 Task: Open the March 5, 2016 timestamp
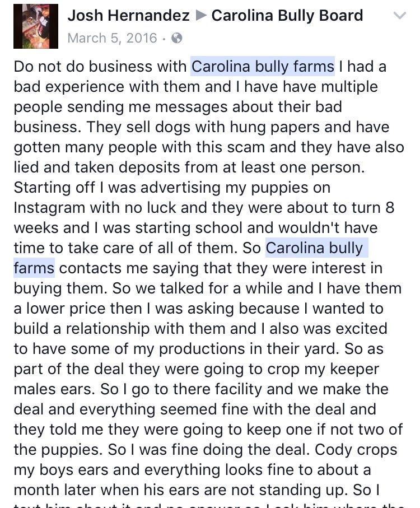tap(113, 38)
